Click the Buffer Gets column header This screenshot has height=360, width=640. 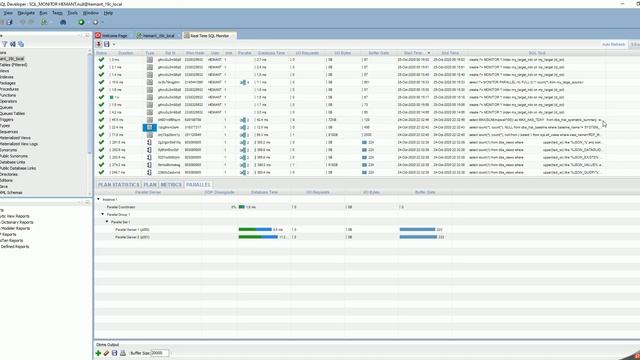378,53
